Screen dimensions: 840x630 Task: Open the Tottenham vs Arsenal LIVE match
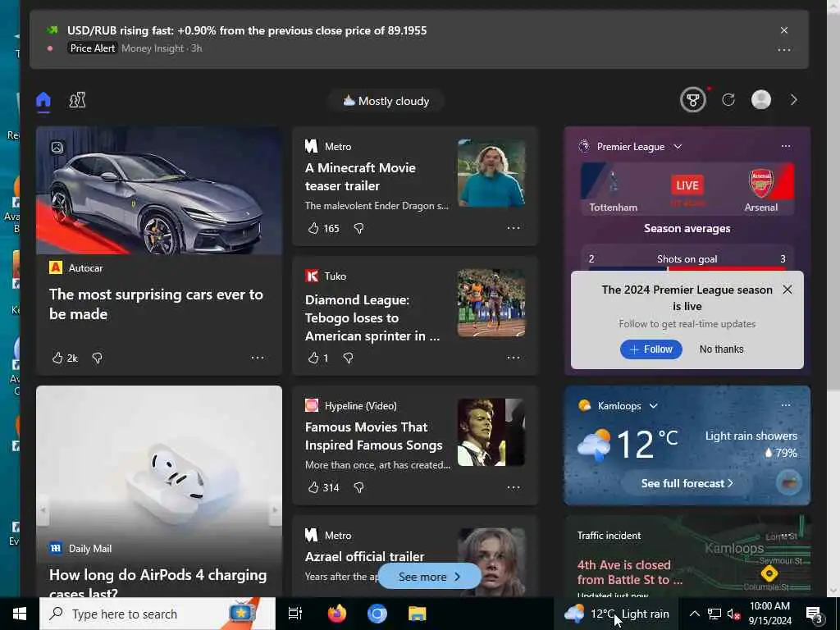687,189
